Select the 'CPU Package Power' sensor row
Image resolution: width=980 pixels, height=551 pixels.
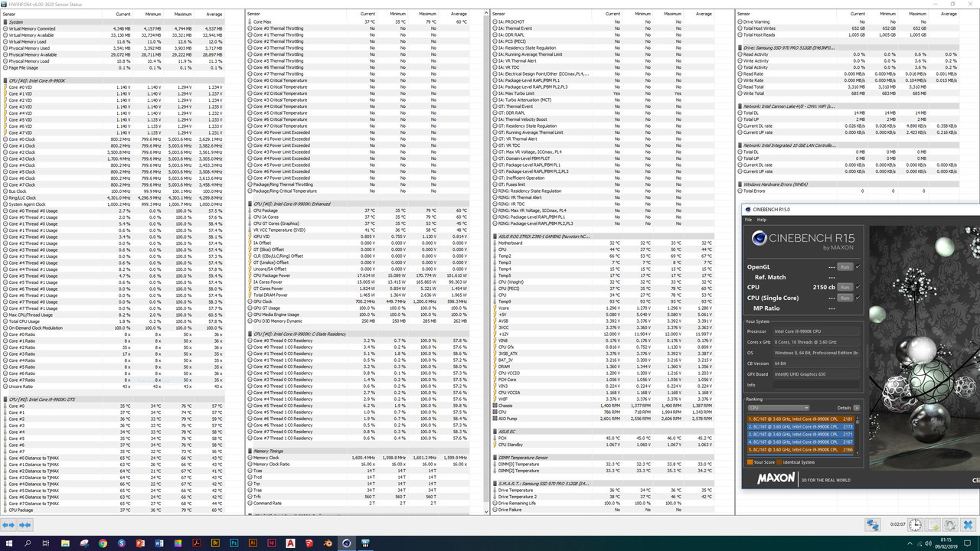click(x=357, y=275)
